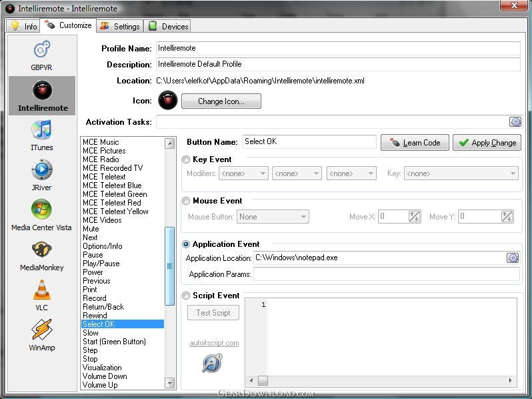Screen dimensions: 532x399
Task: Expand the Mouse Button dropdown
Action: [273, 217]
